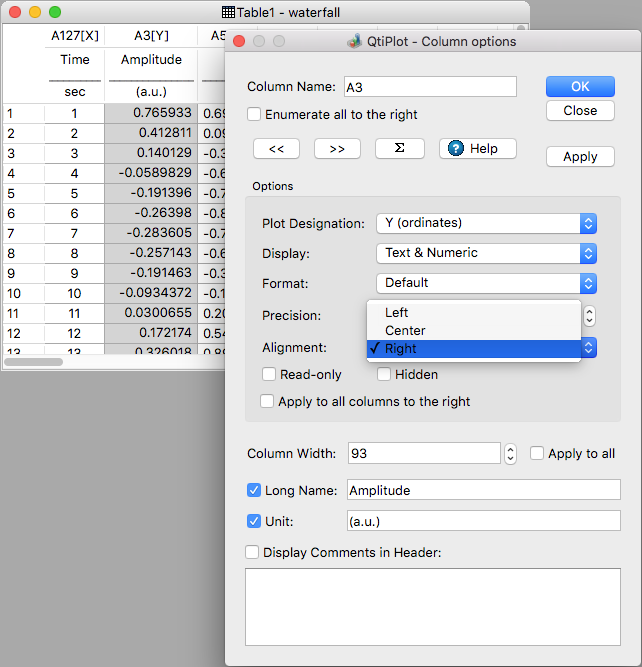Open the Plot Designation dropdown
642x667 pixels.
point(486,223)
